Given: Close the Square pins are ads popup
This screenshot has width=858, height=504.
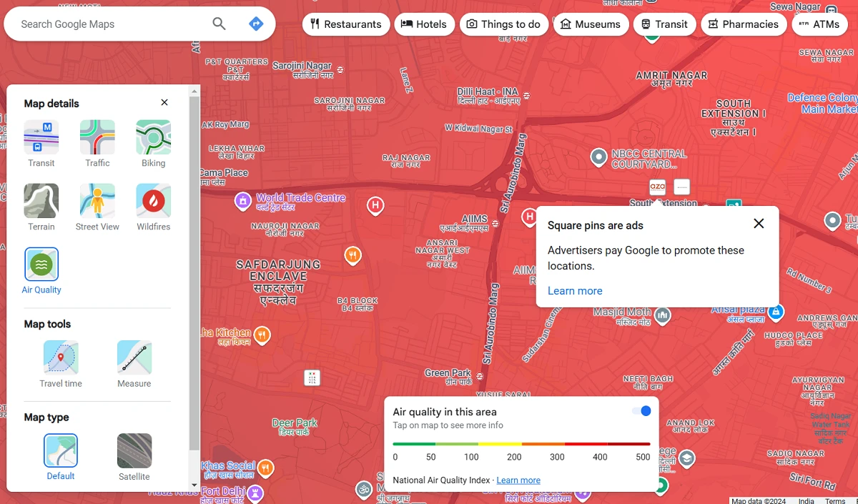Looking at the screenshot, I should click(x=759, y=224).
